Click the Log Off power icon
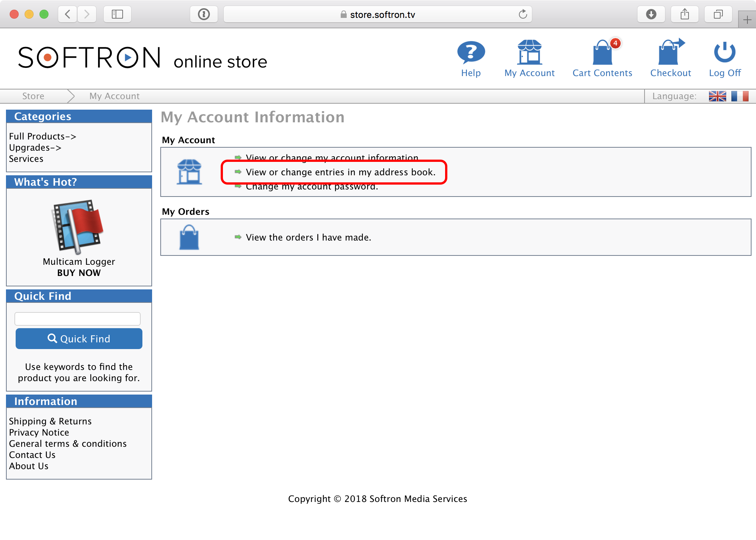756x540 pixels. click(x=725, y=52)
